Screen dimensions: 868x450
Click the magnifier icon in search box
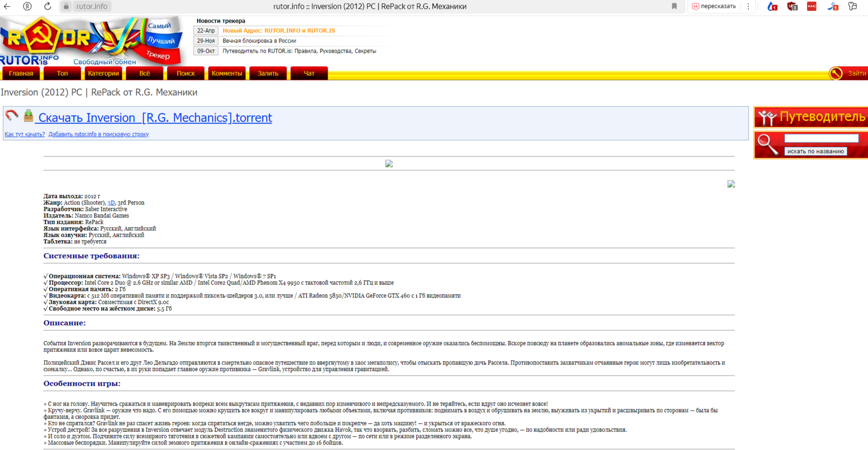coord(768,145)
